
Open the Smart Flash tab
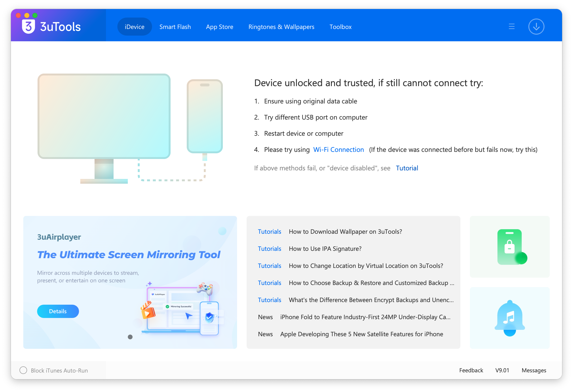(x=175, y=27)
